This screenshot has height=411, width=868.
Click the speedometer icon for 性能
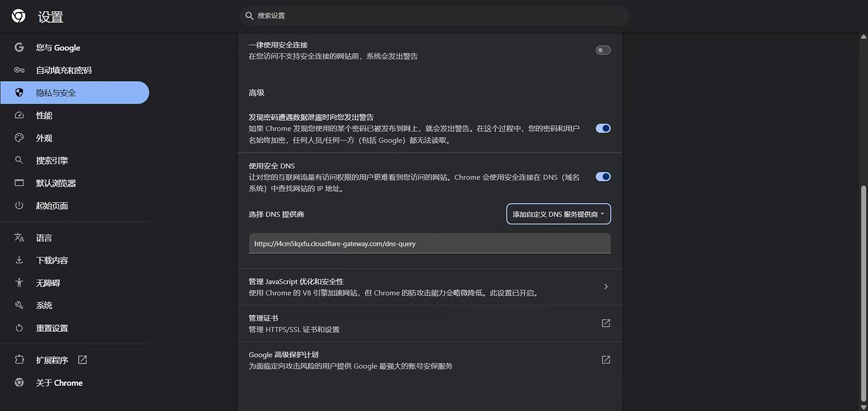point(19,116)
